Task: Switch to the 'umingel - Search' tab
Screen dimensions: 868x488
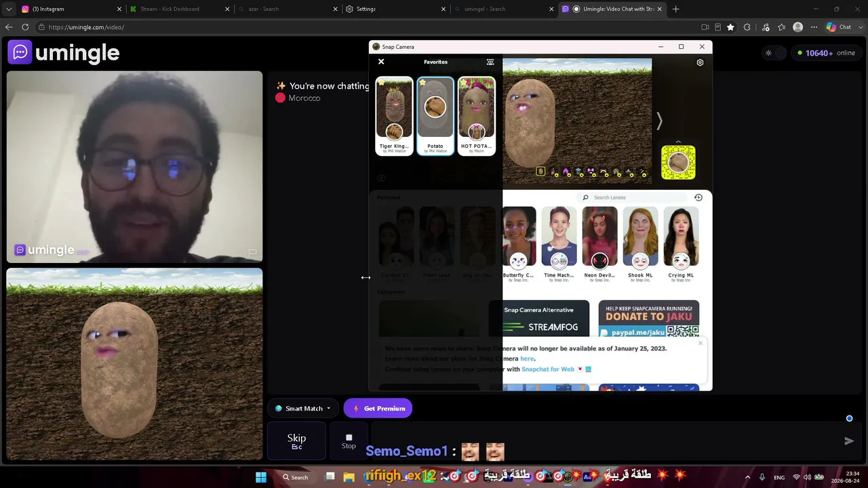Action: coord(505,9)
